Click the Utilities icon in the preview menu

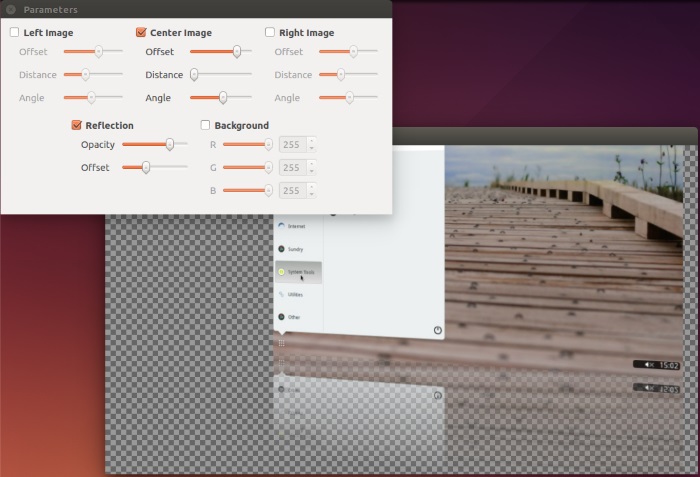[282, 294]
